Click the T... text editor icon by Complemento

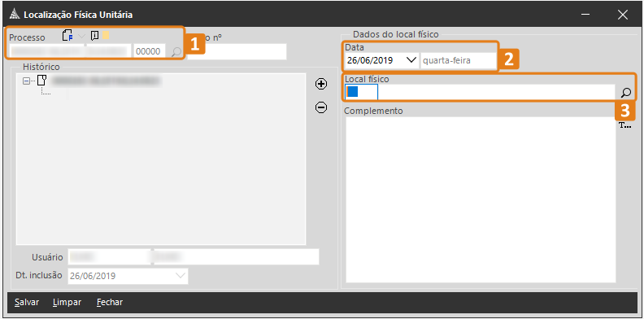(x=624, y=126)
